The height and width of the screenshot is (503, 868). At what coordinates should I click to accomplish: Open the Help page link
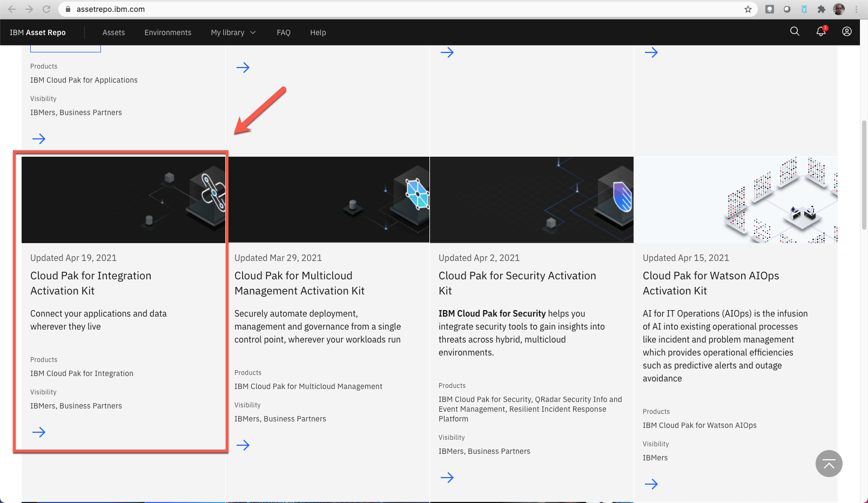tap(318, 32)
